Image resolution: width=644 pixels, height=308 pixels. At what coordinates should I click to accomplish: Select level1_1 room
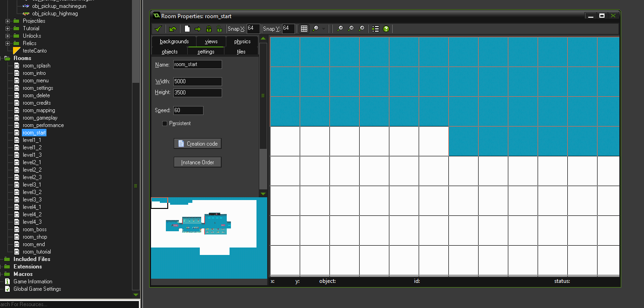coord(32,140)
